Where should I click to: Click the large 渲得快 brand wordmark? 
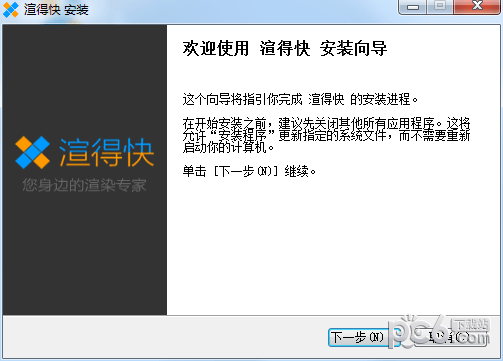pos(107,152)
